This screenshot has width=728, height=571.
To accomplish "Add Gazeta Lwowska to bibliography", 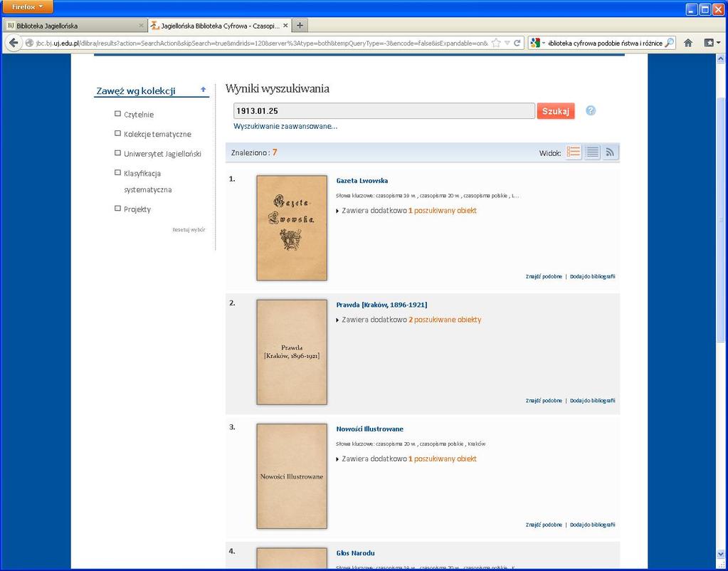I will 592,276.
